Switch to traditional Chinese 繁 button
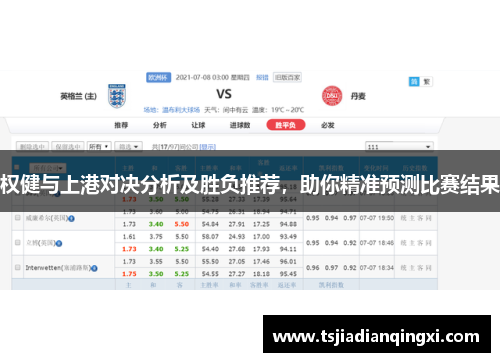 point(426,82)
